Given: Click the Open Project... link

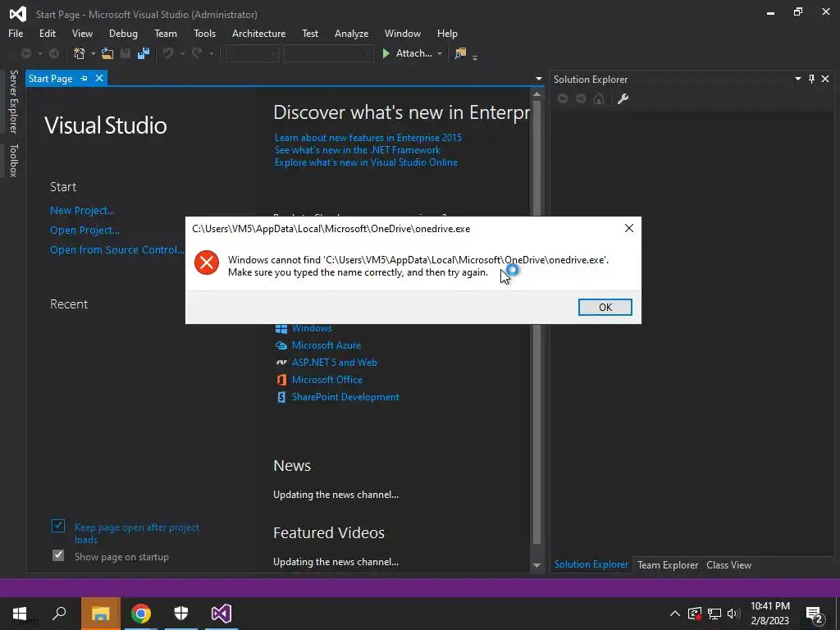Looking at the screenshot, I should point(84,231).
